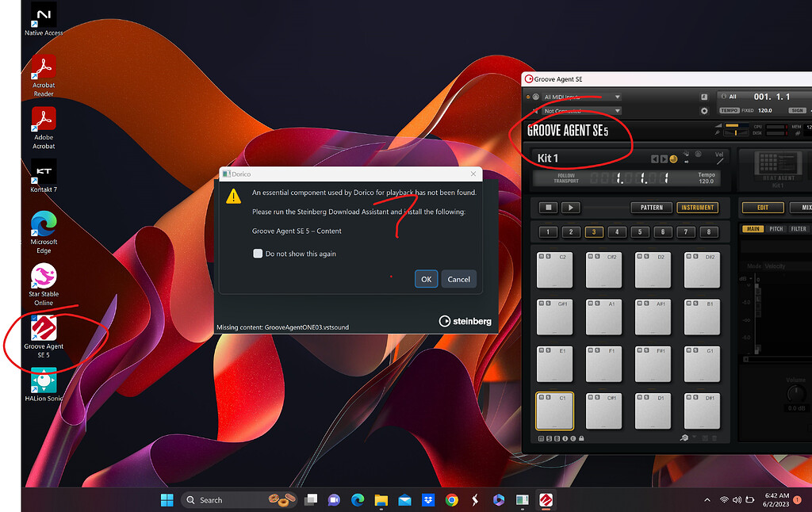The image size is (812, 512).
Task: Click the Stop button in Groove Agent
Action: coord(548,208)
